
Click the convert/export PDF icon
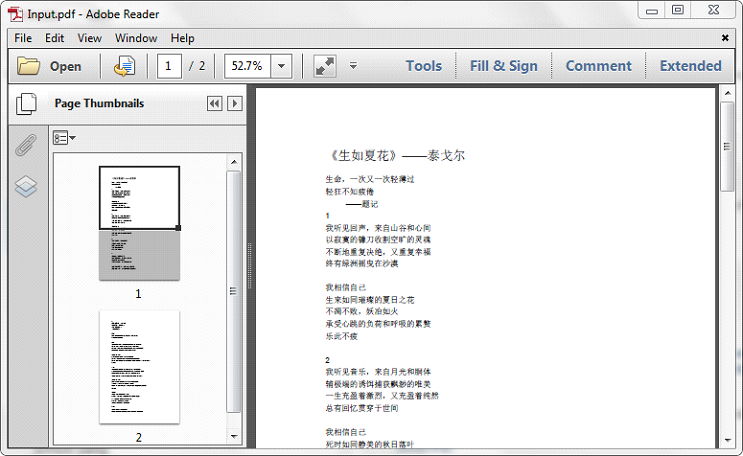[x=124, y=66]
